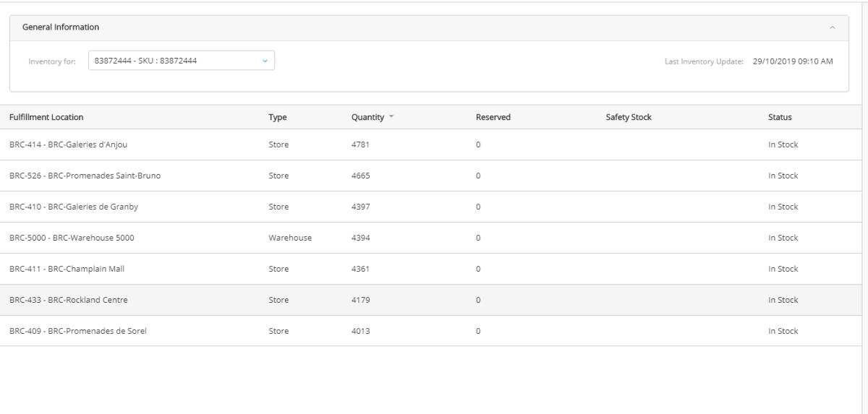Sort by Fulfillment Location column header
Screen dimensions: 868x414
(x=46, y=117)
